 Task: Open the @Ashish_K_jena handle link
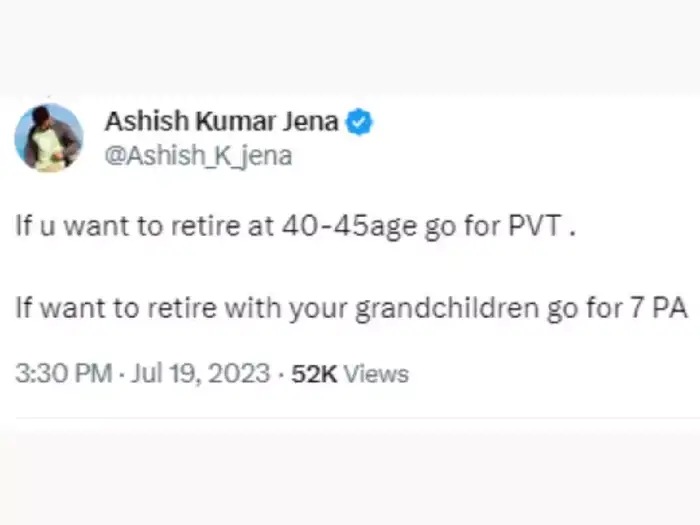[198, 156]
